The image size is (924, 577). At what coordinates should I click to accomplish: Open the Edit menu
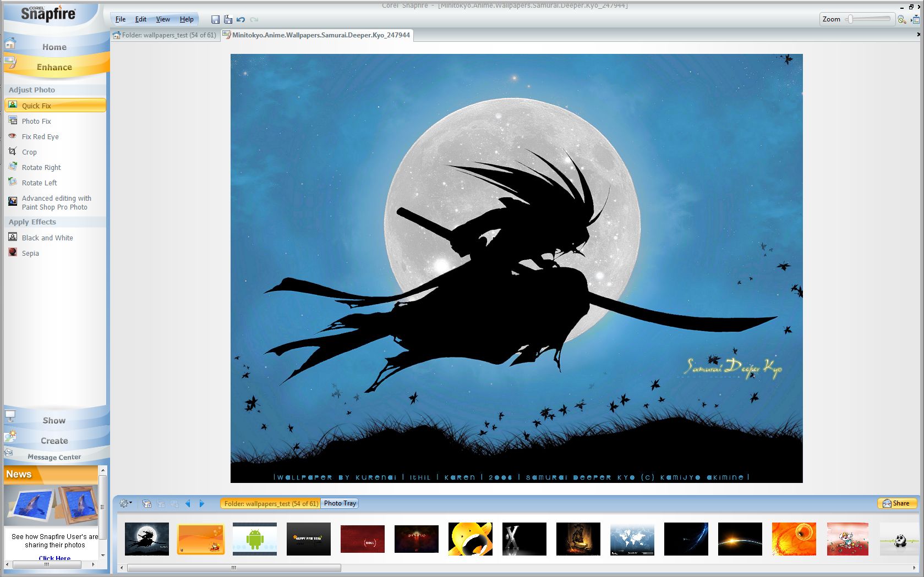click(141, 19)
